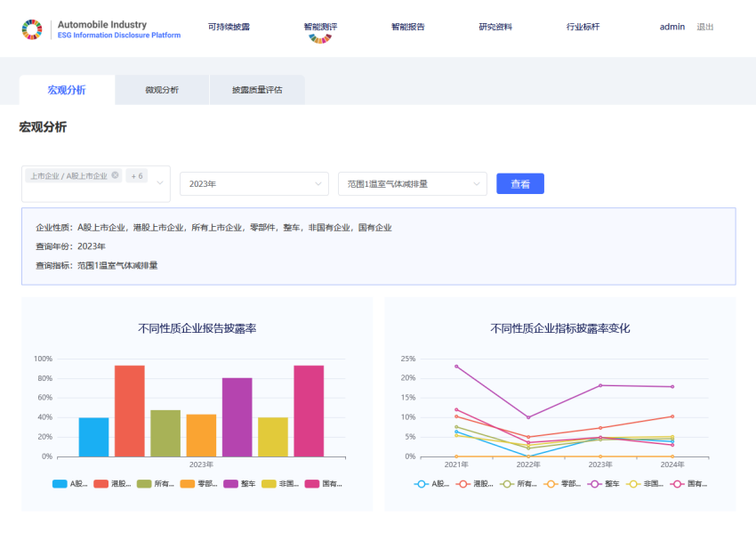Toggle the 港股 bar chart legend icon
The image size is (756, 541).
[x=101, y=484]
